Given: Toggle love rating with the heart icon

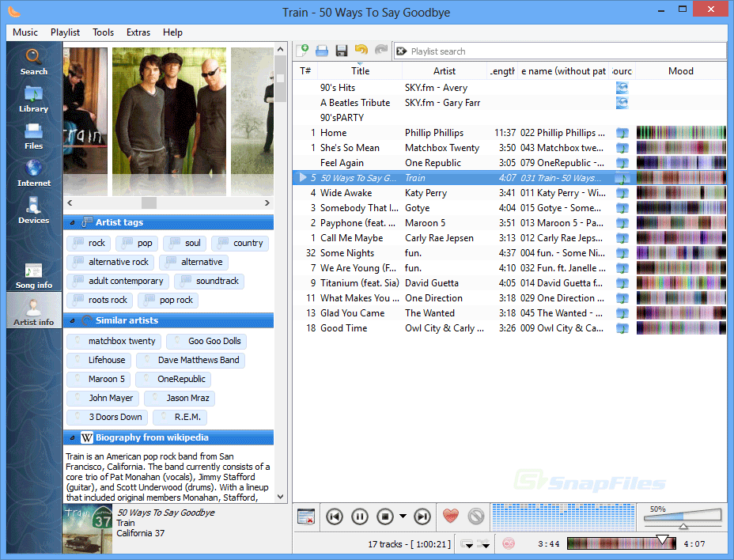Looking at the screenshot, I should [450, 516].
